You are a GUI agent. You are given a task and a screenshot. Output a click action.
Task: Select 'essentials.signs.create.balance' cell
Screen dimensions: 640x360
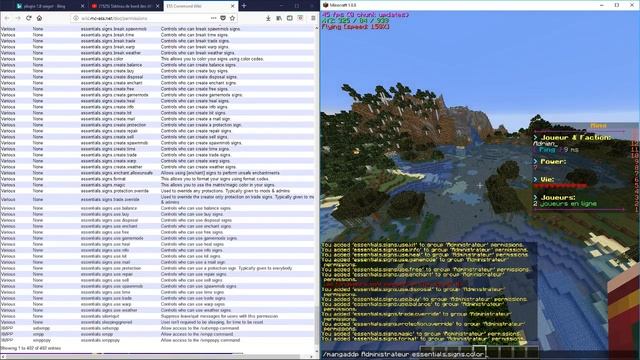pyautogui.click(x=111, y=65)
